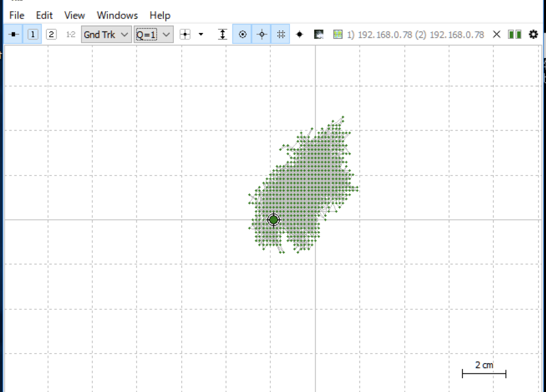The image size is (546, 392).
Task: Click the green current position marker
Action: click(x=274, y=220)
